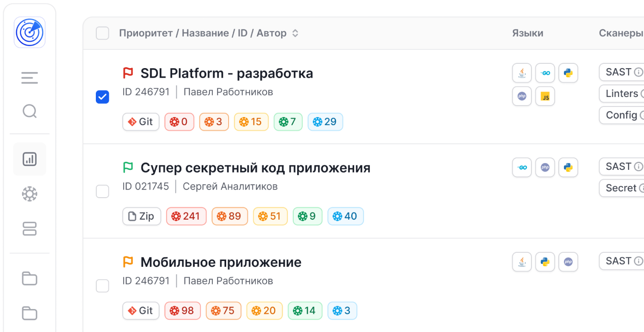Screen dimensions: 644x332
Task: Click the Zip source badge
Action: click(141, 216)
